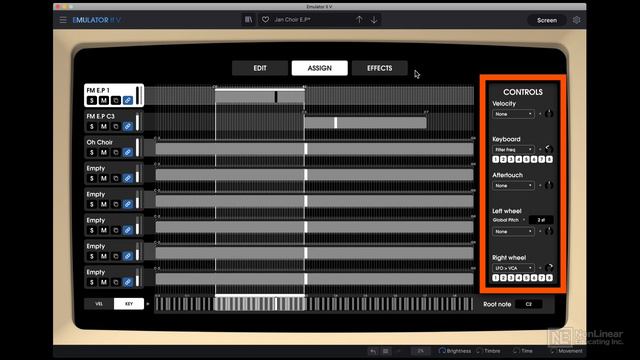
Task: Switch to the EFFECTS tab
Action: coord(380,68)
